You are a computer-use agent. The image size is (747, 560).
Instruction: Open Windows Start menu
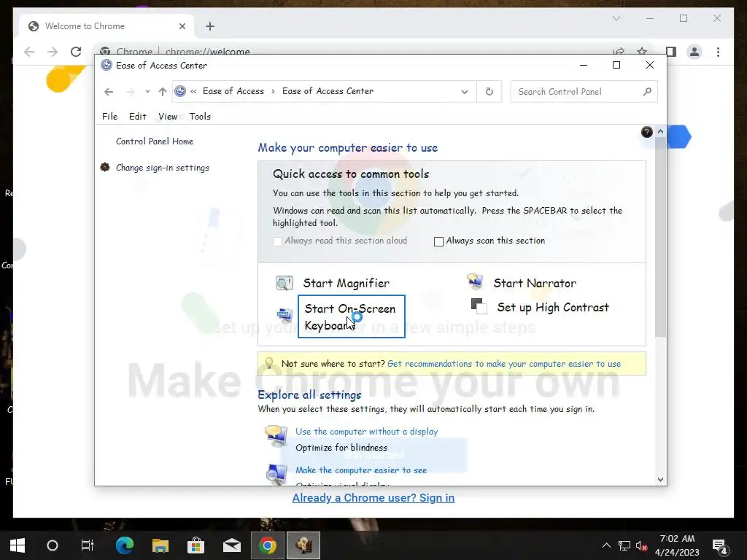18,545
